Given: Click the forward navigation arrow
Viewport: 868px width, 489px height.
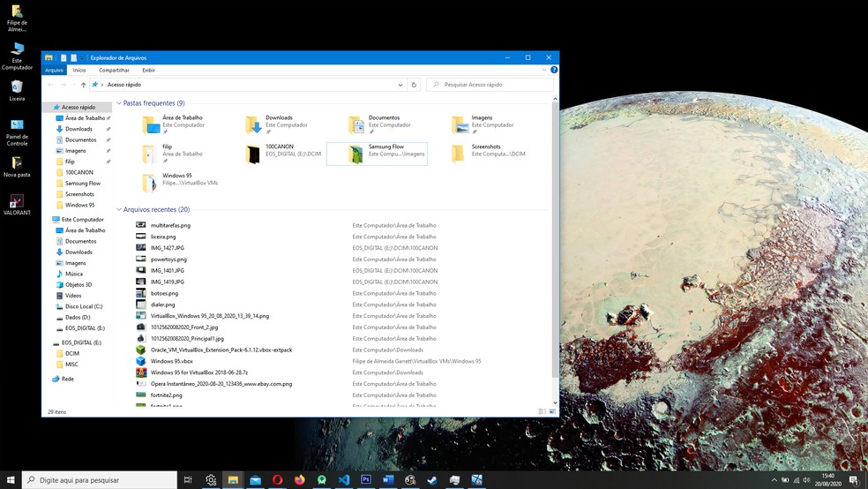Looking at the screenshot, I should point(64,85).
